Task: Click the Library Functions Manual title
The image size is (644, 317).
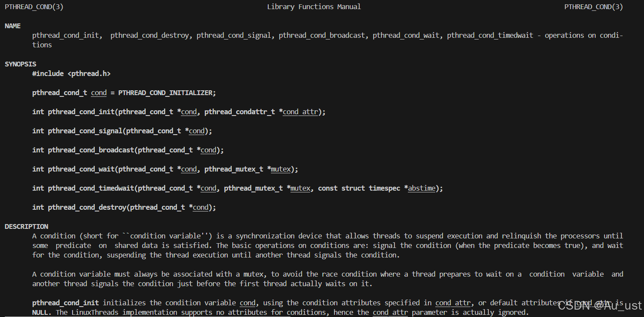Action: (314, 6)
